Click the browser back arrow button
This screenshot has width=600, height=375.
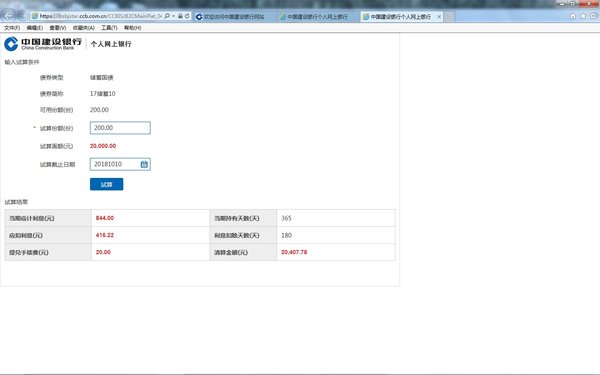[8, 16]
